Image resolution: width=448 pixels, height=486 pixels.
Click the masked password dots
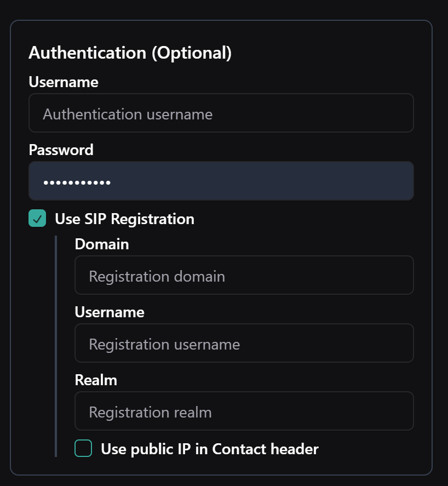(77, 182)
